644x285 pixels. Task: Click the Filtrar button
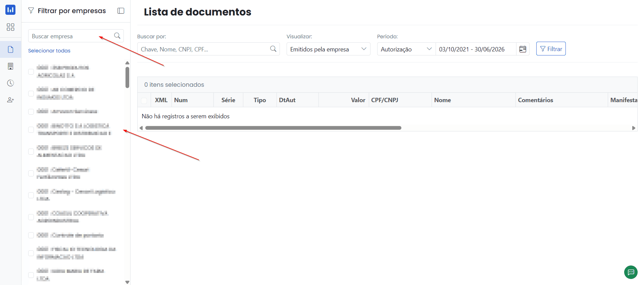pyautogui.click(x=551, y=49)
